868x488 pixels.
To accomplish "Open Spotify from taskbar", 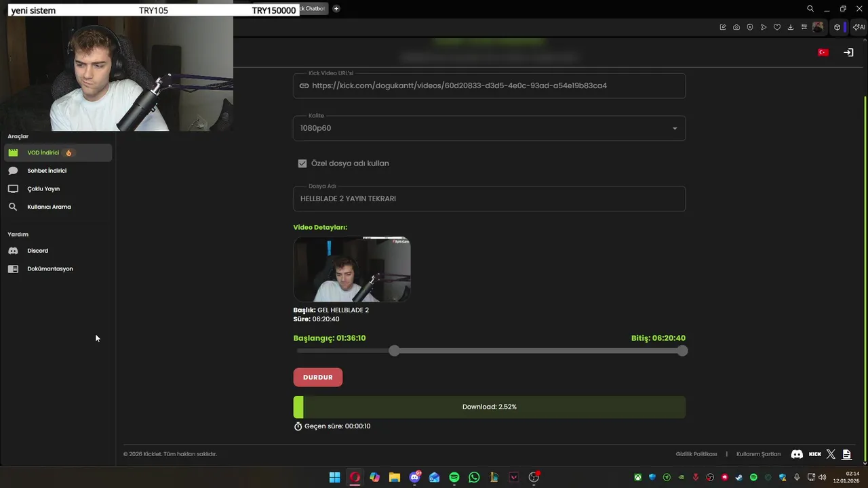I will coord(454,477).
